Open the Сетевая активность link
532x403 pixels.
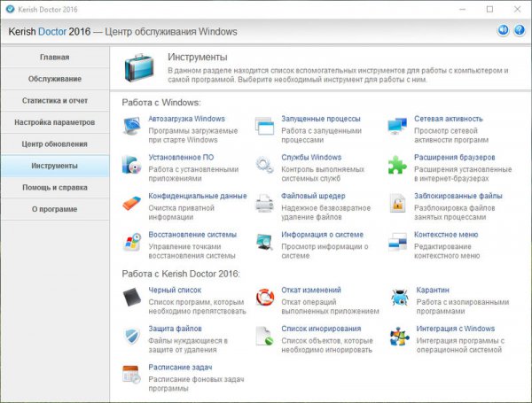[448, 119]
